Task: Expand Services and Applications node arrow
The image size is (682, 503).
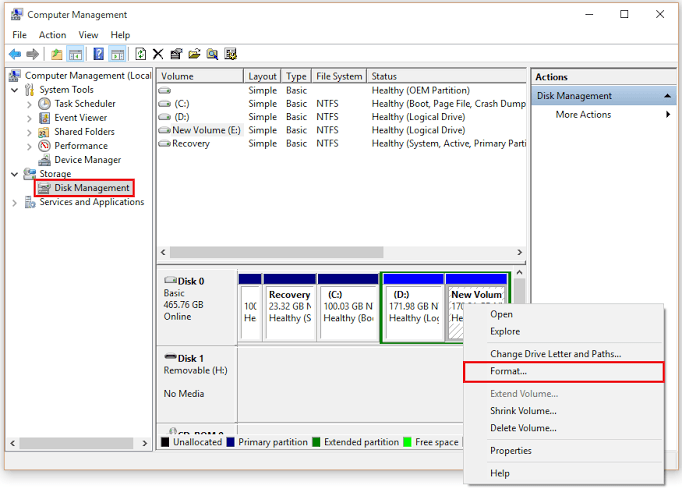Action: coord(15,203)
